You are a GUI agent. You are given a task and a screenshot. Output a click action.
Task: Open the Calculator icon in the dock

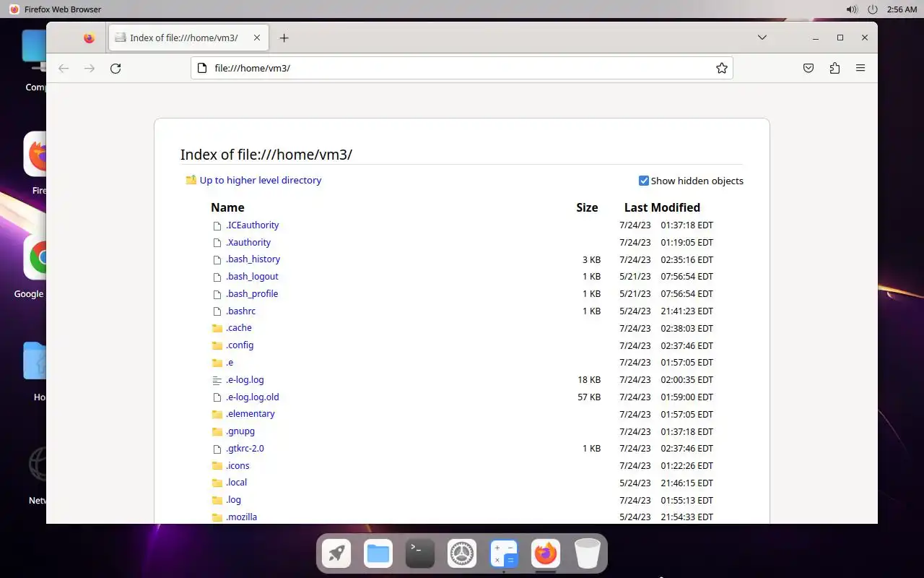504,554
